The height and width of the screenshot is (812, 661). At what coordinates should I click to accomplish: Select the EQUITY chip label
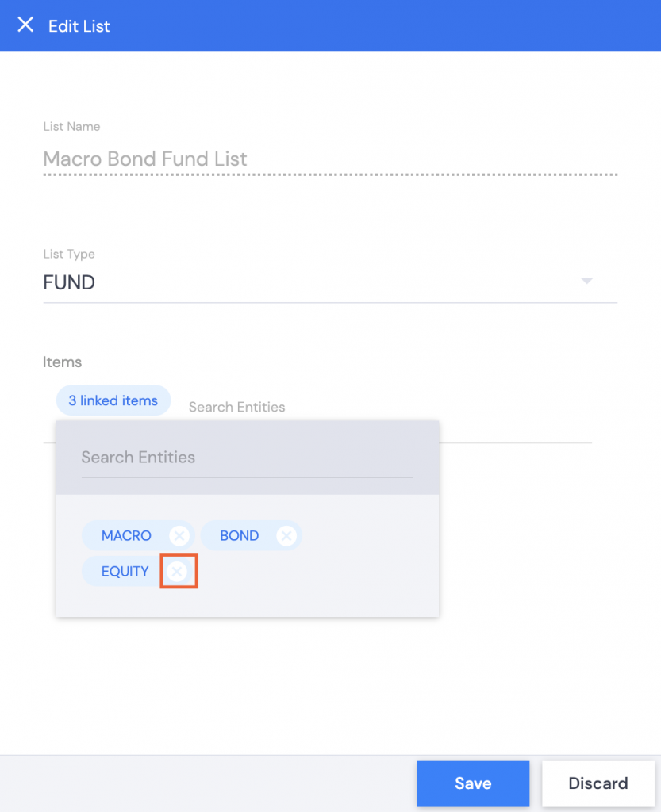point(125,571)
